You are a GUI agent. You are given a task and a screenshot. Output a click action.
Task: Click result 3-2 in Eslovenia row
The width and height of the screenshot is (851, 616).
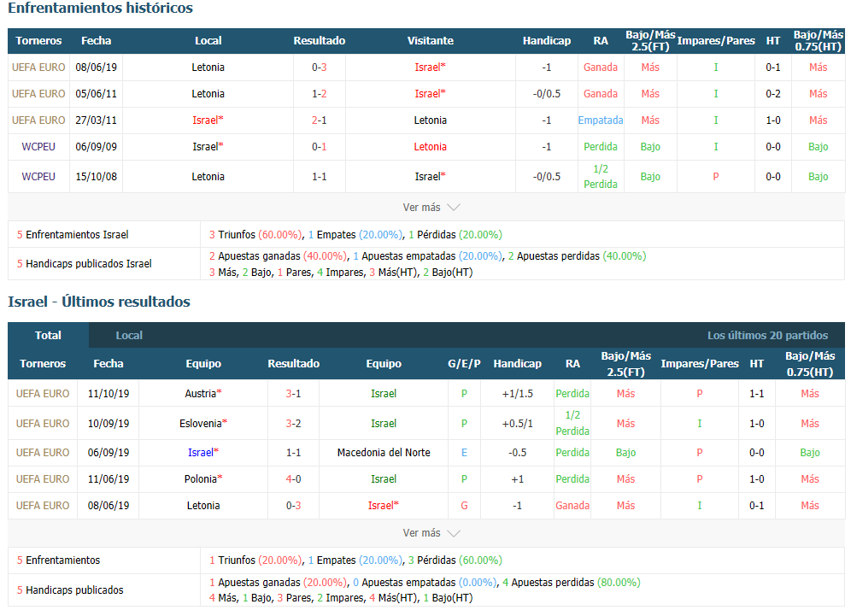tap(294, 423)
